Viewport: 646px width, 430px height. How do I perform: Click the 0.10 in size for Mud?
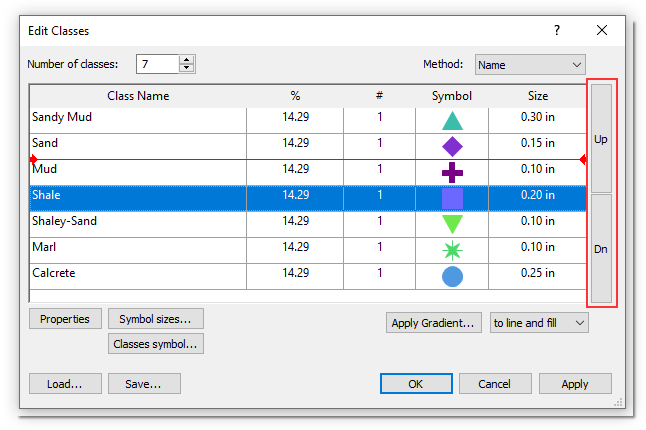(x=538, y=169)
